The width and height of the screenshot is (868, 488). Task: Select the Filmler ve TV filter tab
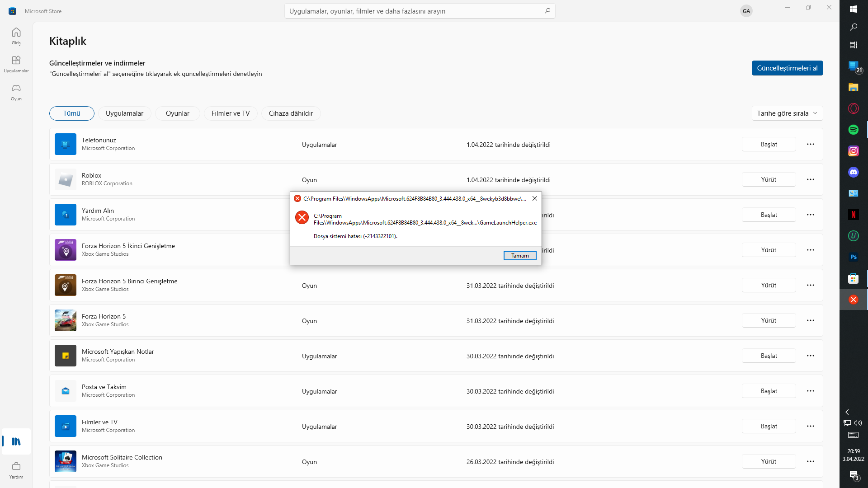point(231,113)
